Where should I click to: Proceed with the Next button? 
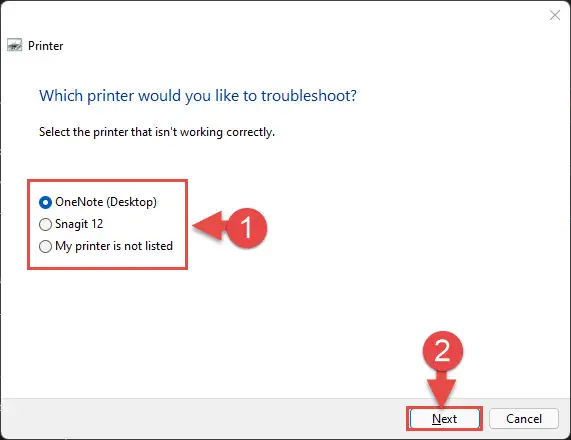pos(444,419)
